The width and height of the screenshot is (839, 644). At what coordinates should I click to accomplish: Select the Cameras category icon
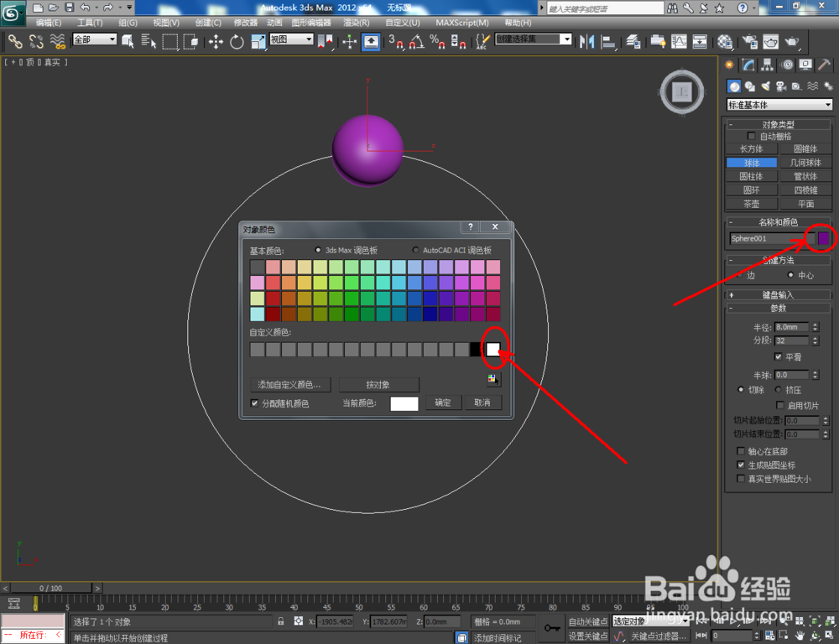click(x=781, y=86)
